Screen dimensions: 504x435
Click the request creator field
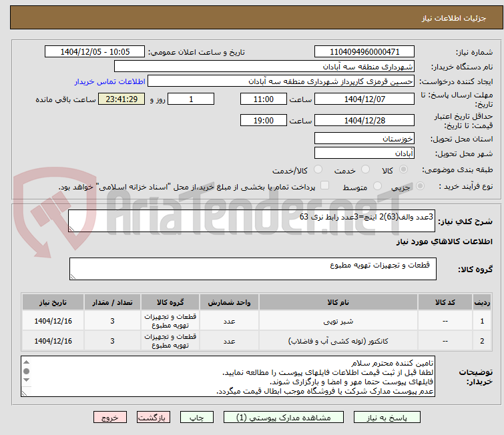pyautogui.click(x=281, y=81)
